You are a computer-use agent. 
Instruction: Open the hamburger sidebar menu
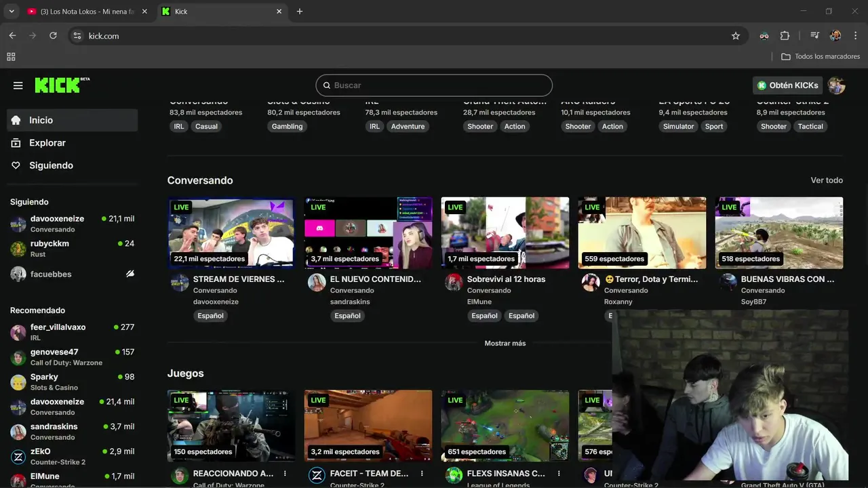pos(18,85)
